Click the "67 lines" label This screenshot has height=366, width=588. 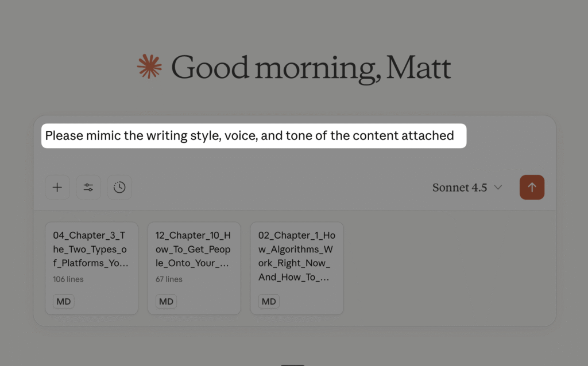coord(169,279)
